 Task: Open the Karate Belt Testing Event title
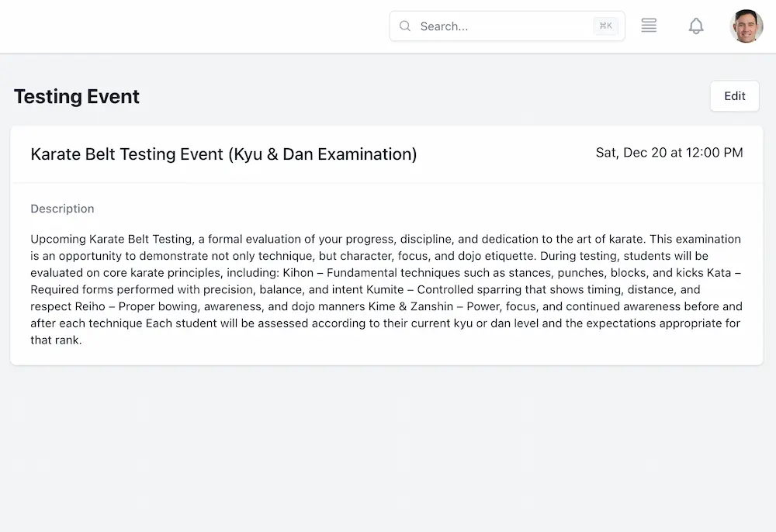223,154
